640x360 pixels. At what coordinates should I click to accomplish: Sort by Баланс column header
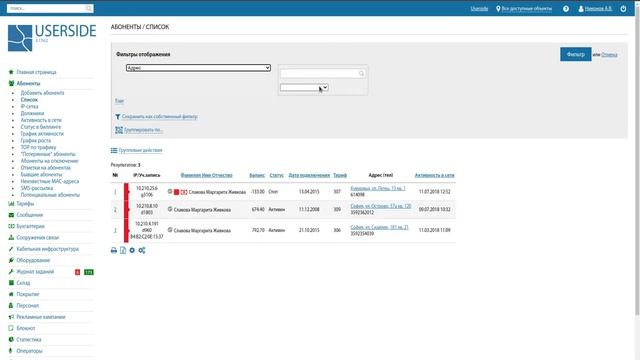pos(257,175)
